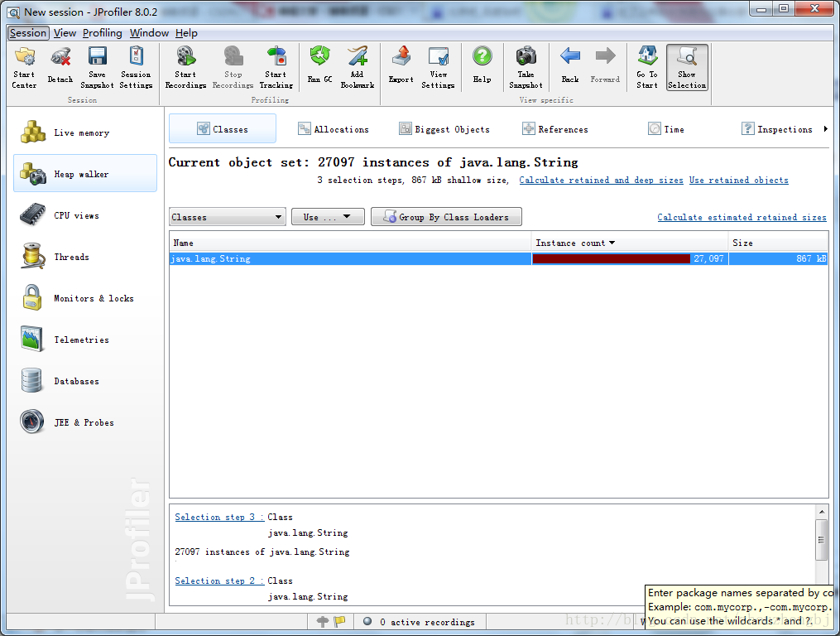Sort by the Size column header
The width and height of the screenshot is (840, 636).
tap(778, 243)
